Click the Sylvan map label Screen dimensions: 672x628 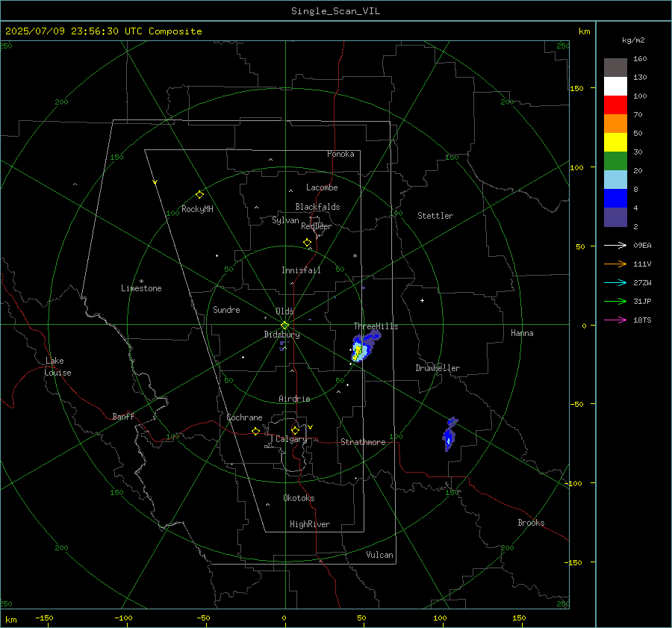point(285,220)
